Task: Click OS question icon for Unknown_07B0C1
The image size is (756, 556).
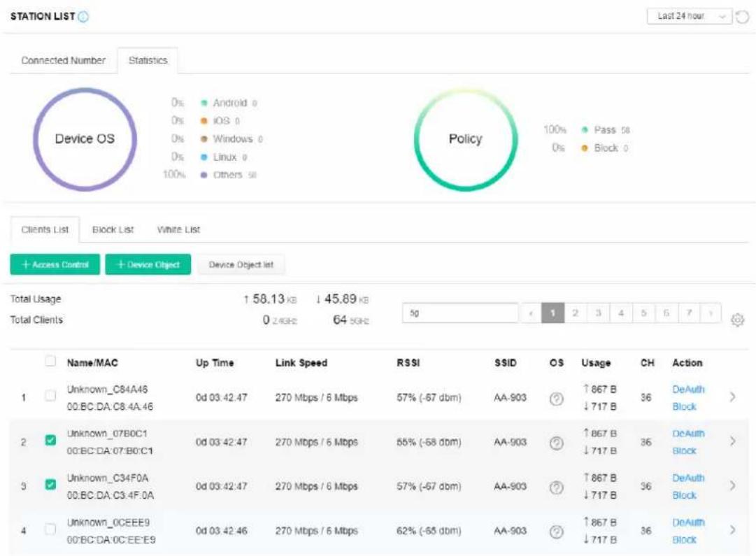Action: 557,443
